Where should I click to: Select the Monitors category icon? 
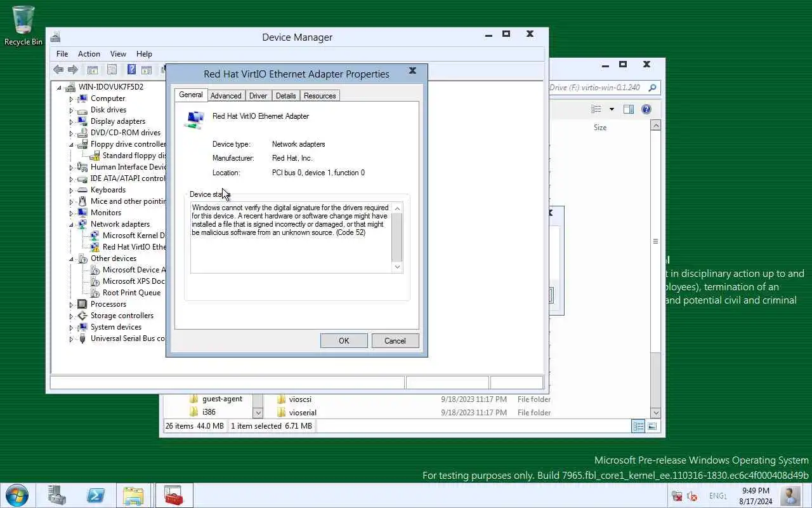pyautogui.click(x=82, y=213)
